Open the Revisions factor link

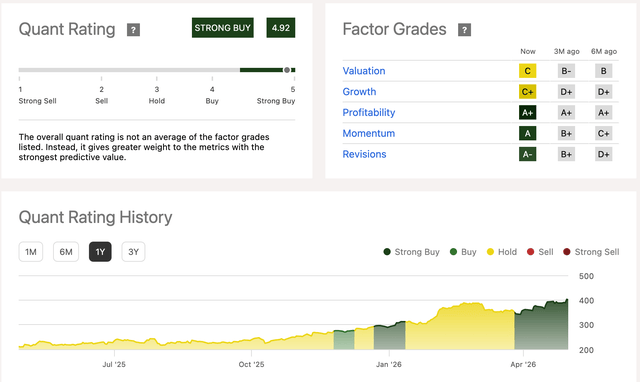364,154
